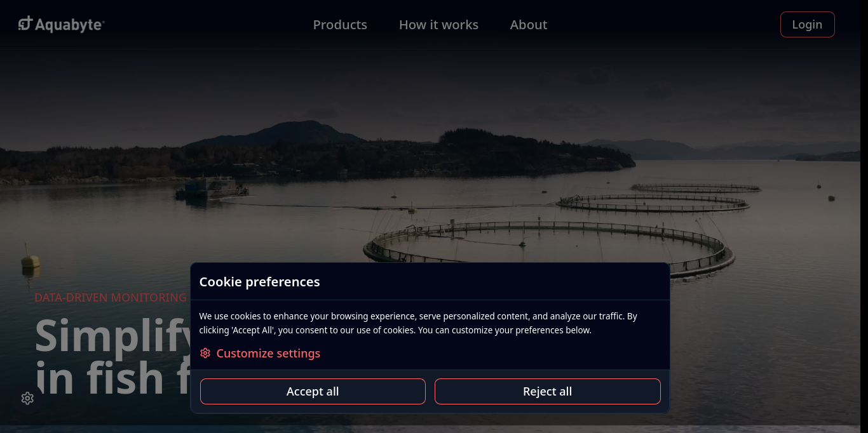Click Accept all in the cookie banner

[x=313, y=391]
